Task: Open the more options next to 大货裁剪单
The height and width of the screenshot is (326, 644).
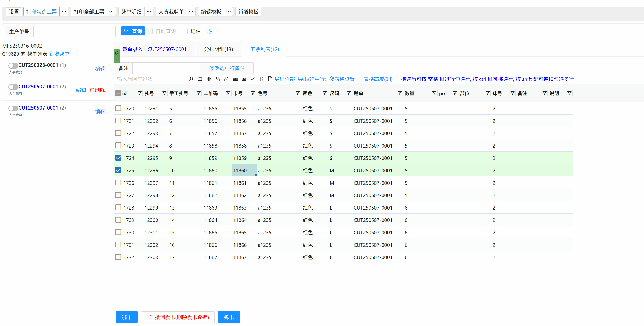Action: tap(191, 11)
